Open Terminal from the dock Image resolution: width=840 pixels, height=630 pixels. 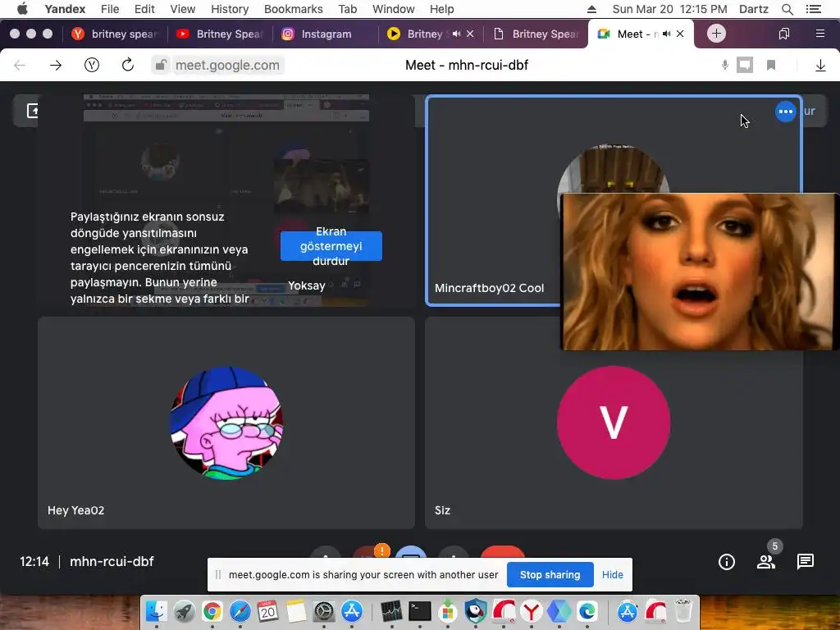click(x=419, y=610)
